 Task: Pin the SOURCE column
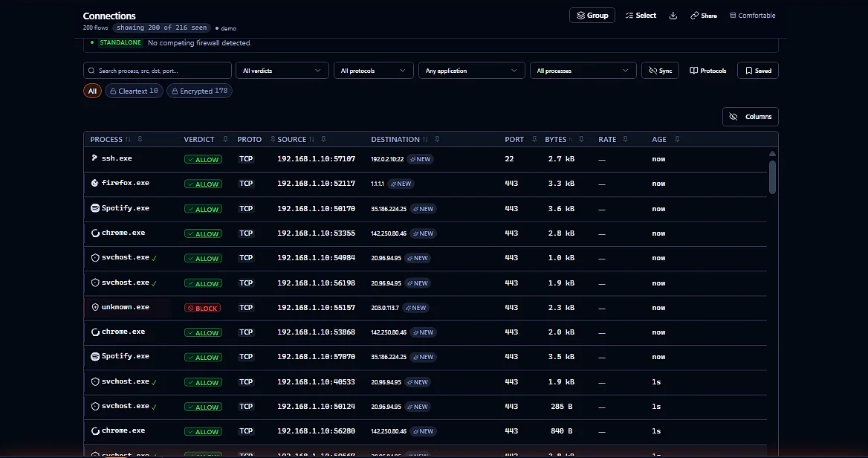[x=324, y=140]
